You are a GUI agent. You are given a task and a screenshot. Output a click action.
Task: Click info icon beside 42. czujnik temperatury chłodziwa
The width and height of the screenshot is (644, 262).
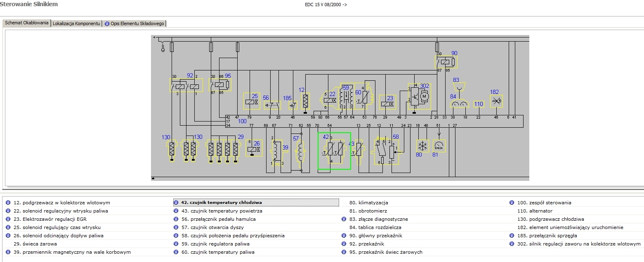(x=177, y=202)
